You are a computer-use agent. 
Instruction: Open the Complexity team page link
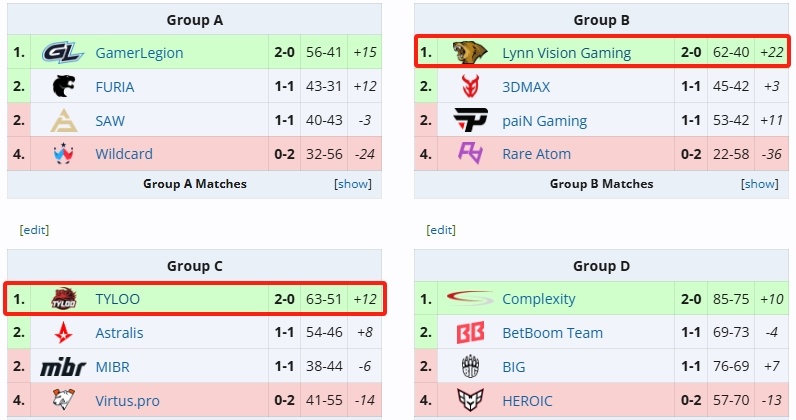[x=539, y=299]
